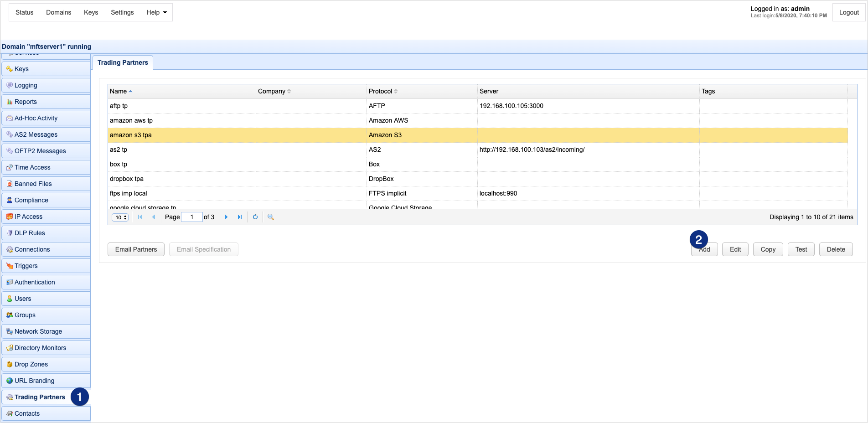Open Users module

click(x=46, y=299)
